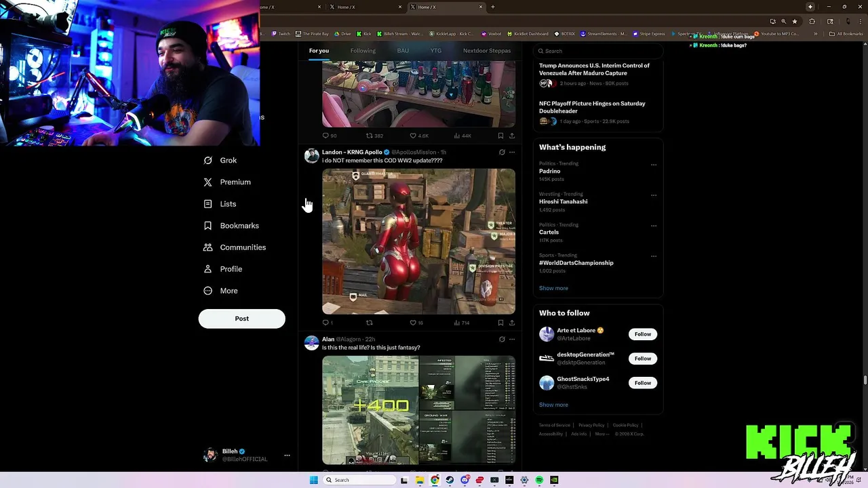Image resolution: width=868 pixels, height=488 pixels.
Task: Click the Post button
Action: 241,319
